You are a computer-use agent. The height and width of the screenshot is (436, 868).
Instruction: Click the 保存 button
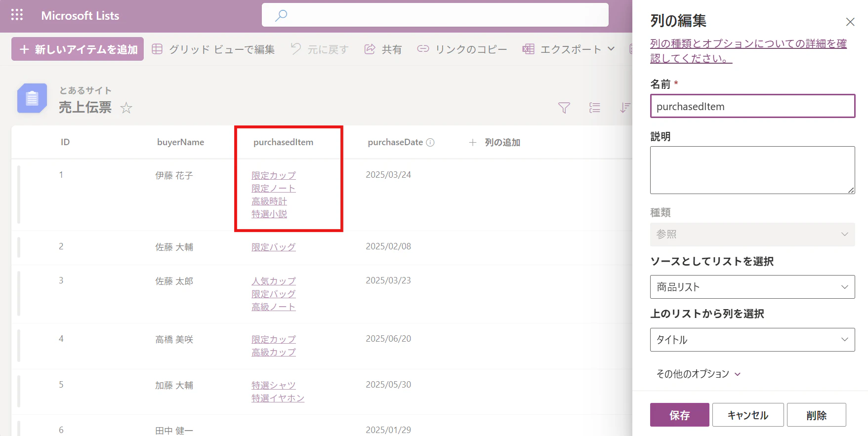click(x=680, y=415)
